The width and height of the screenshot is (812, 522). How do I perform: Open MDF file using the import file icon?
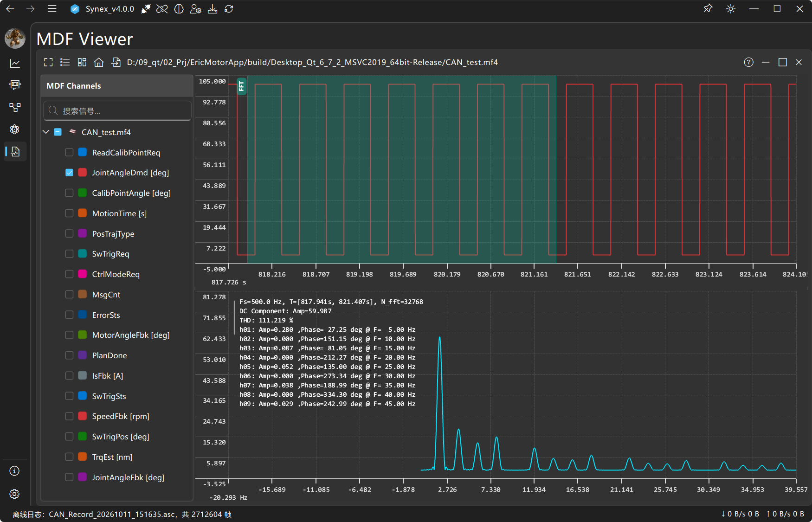click(x=116, y=62)
